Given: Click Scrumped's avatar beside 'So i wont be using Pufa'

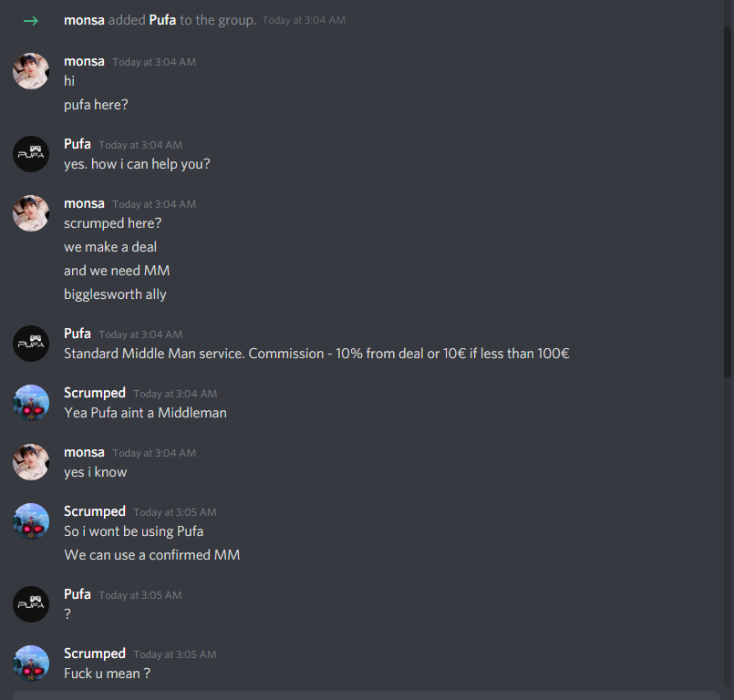Looking at the screenshot, I should pyautogui.click(x=31, y=521).
